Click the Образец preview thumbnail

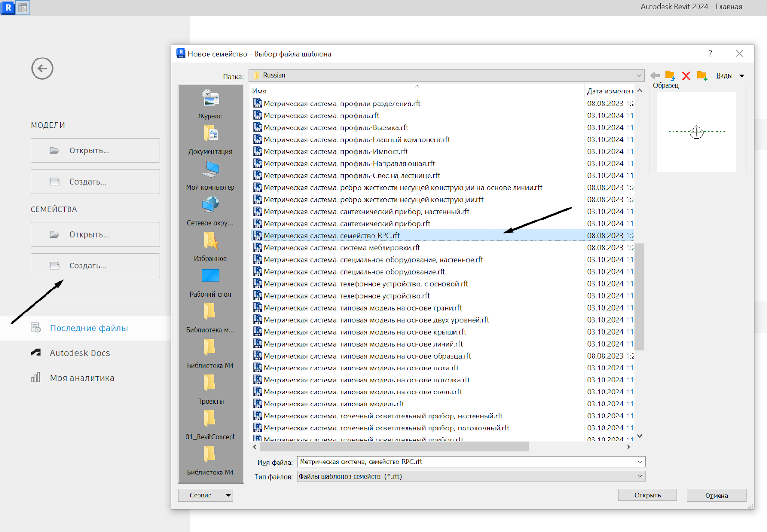pyautogui.click(x=697, y=132)
